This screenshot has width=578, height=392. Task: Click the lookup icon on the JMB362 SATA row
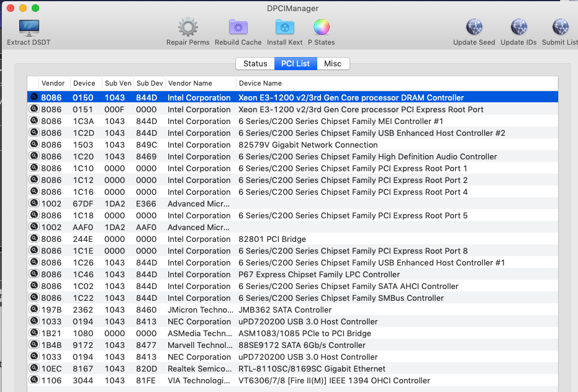click(34, 310)
